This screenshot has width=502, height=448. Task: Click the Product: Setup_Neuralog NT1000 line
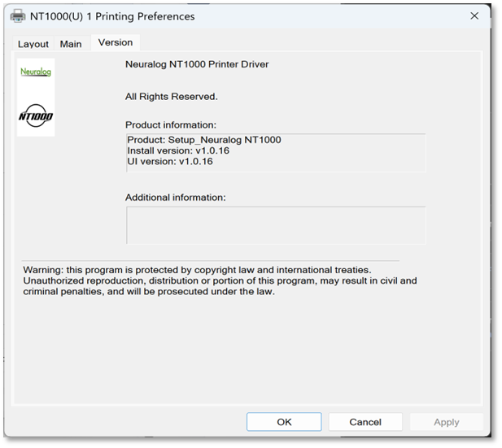[204, 140]
